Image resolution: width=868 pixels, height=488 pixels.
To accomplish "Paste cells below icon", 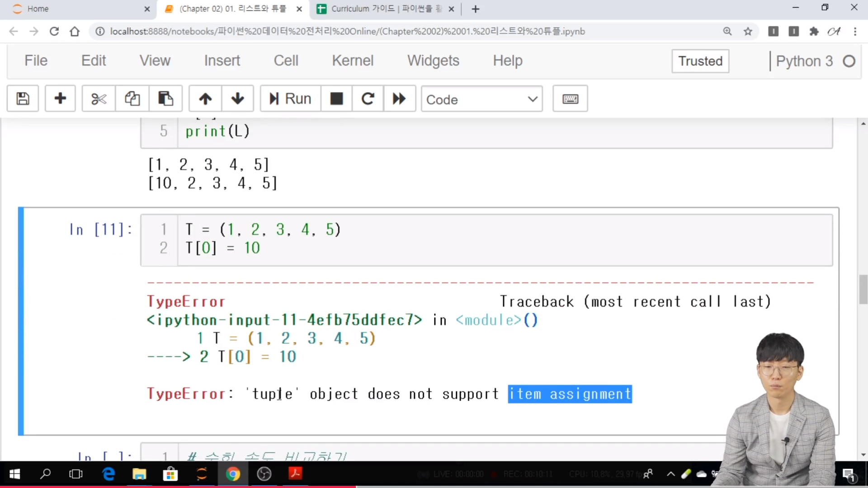I will [x=165, y=99].
